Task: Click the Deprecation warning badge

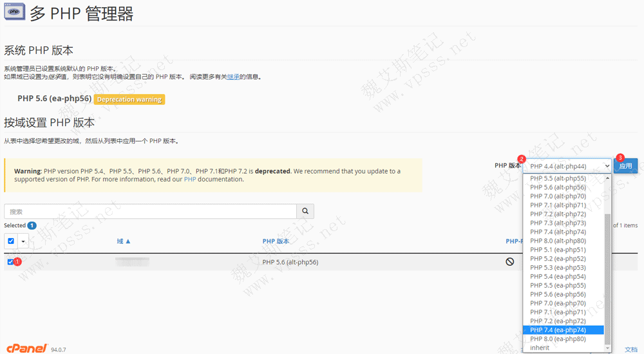Action: pos(129,99)
